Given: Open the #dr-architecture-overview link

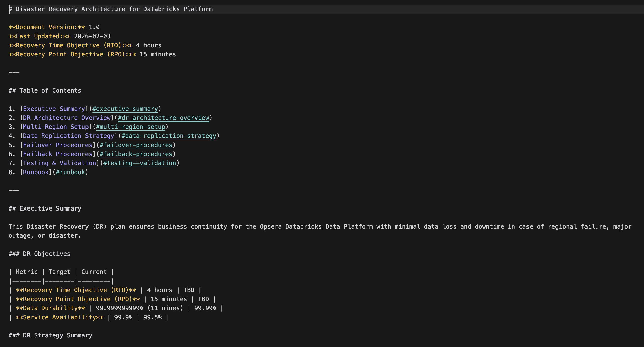Looking at the screenshot, I should click(163, 118).
